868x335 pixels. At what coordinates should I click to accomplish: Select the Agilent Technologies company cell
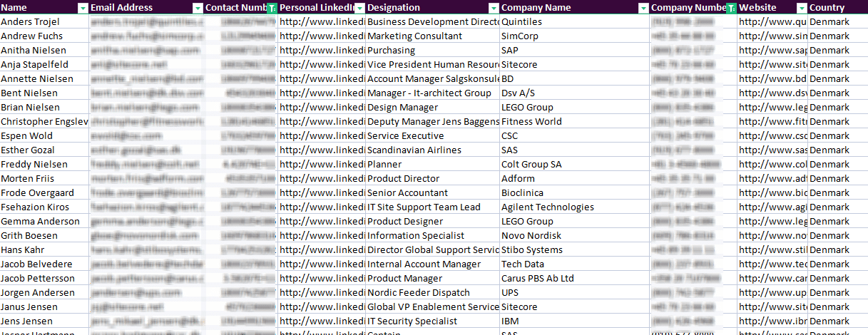(575, 207)
